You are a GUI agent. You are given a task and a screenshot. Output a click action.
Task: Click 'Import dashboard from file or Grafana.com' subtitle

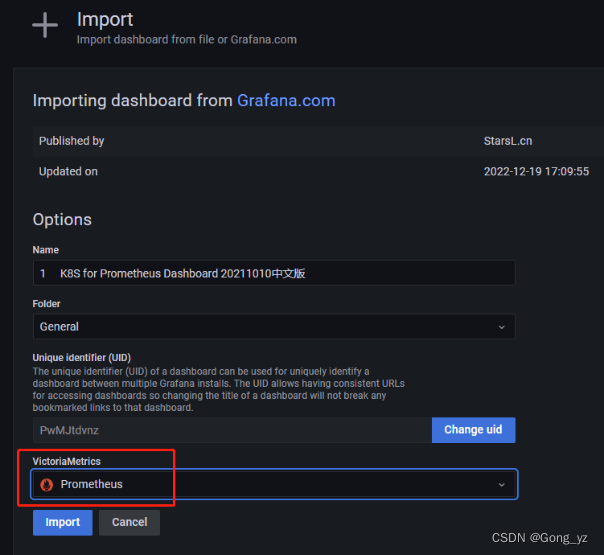(x=186, y=40)
